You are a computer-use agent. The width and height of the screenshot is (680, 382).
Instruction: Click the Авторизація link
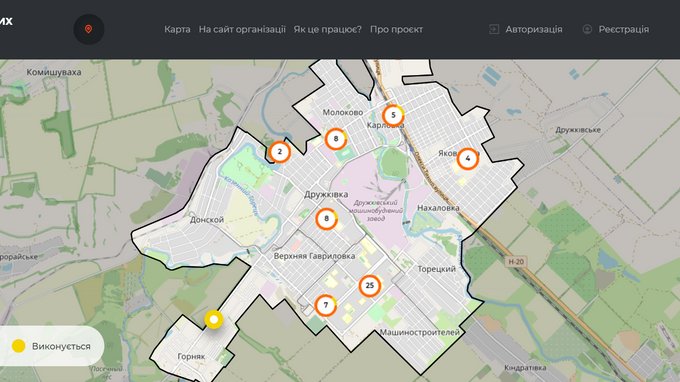coord(534,29)
